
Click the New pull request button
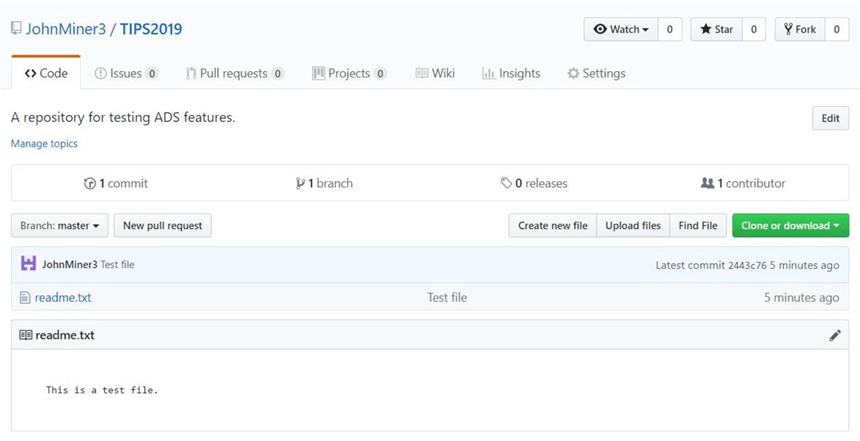(162, 225)
